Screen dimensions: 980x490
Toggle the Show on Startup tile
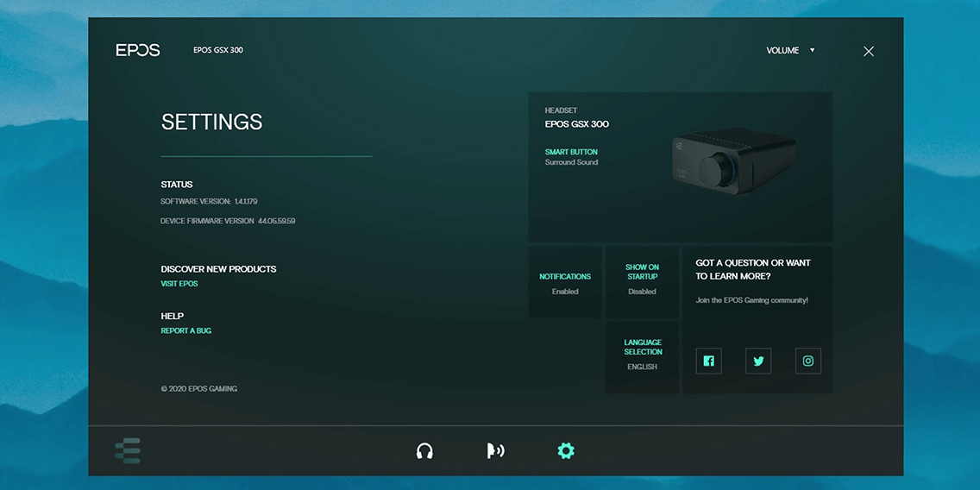(x=642, y=282)
